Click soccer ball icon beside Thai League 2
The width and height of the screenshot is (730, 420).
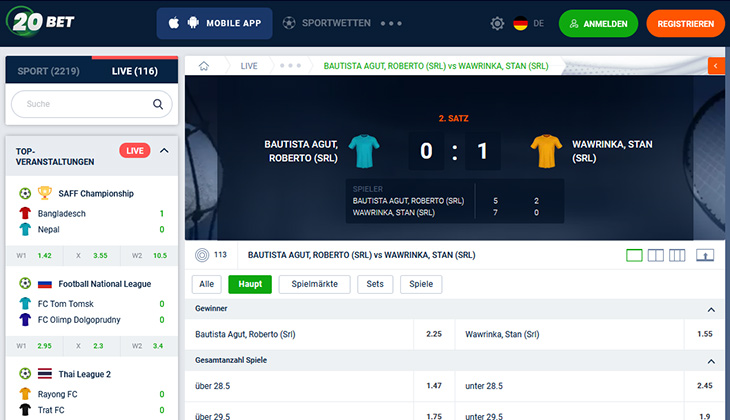[x=25, y=373]
